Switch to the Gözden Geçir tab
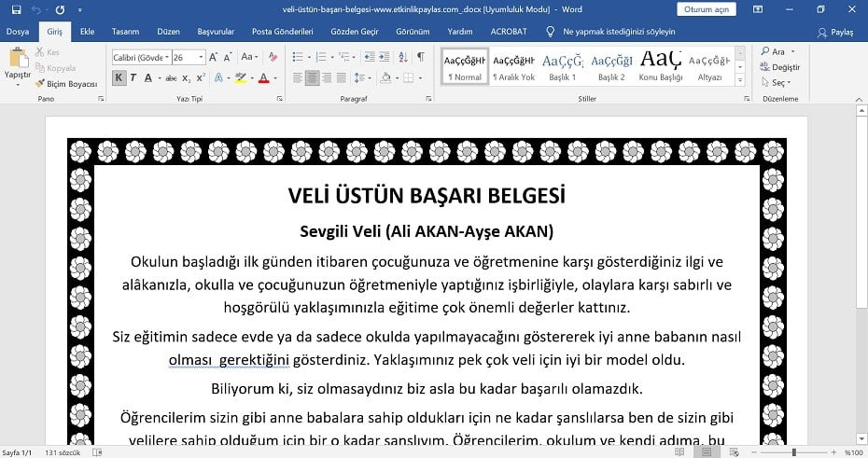This screenshot has width=868, height=458. pos(355,32)
